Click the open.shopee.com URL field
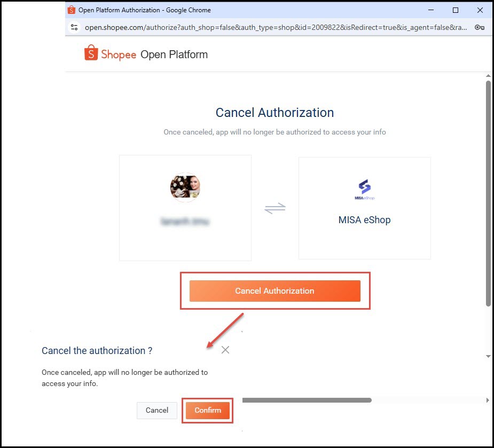The height and width of the screenshot is (448, 494). coord(276,27)
